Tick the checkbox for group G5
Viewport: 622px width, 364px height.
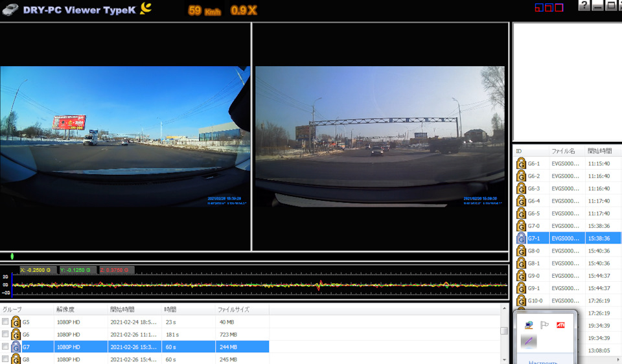click(x=5, y=321)
